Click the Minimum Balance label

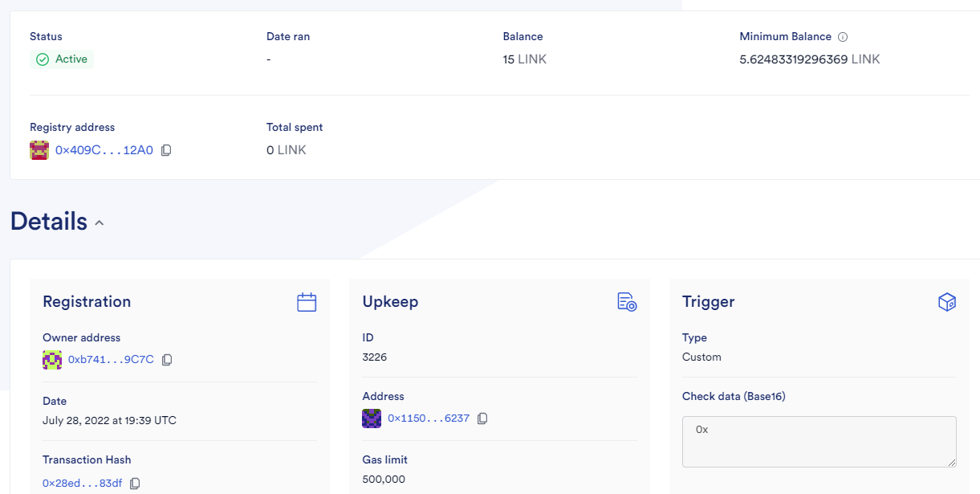coord(786,37)
